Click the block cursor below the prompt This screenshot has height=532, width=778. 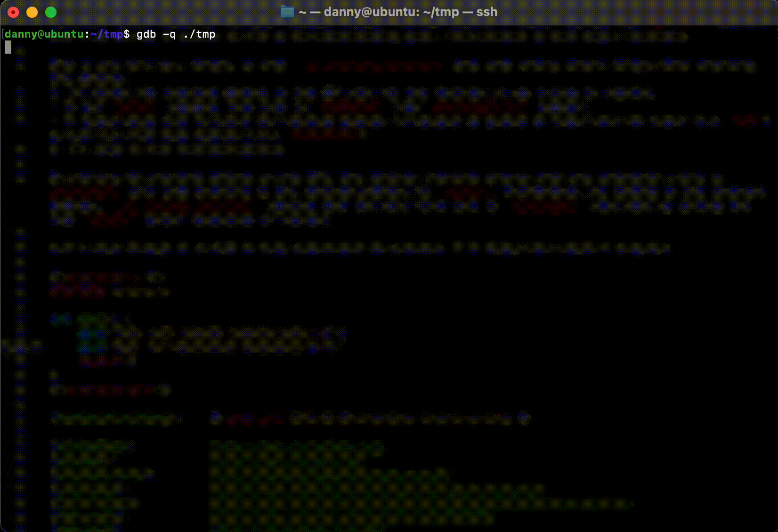pos(8,47)
